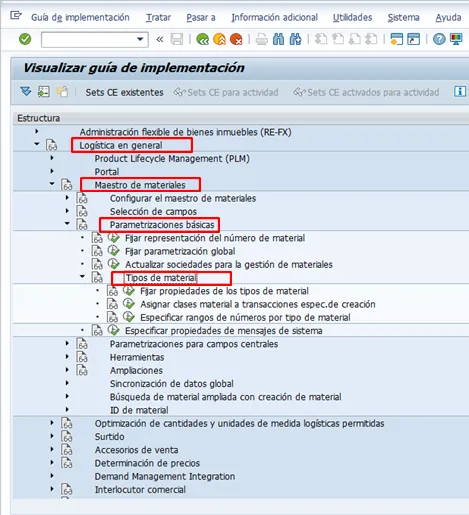Image resolution: width=469 pixels, height=515 pixels.
Task: Open the Utilidades menu
Action: tap(352, 17)
